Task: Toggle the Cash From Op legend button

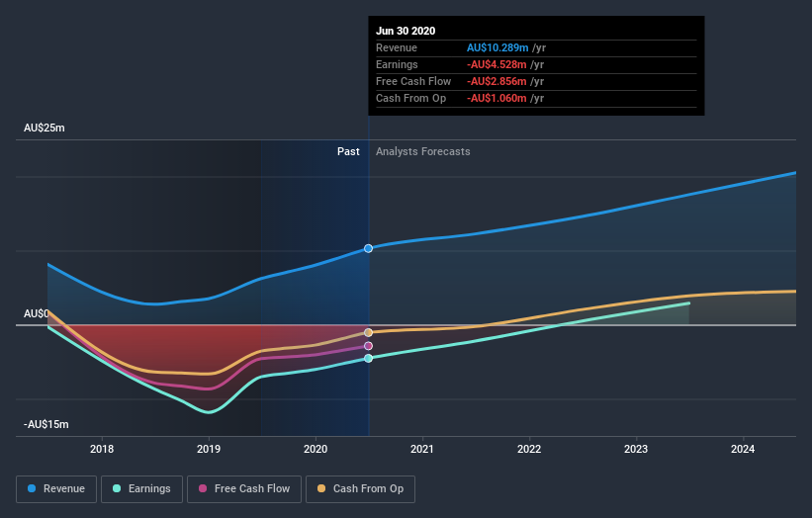Action: click(x=360, y=489)
